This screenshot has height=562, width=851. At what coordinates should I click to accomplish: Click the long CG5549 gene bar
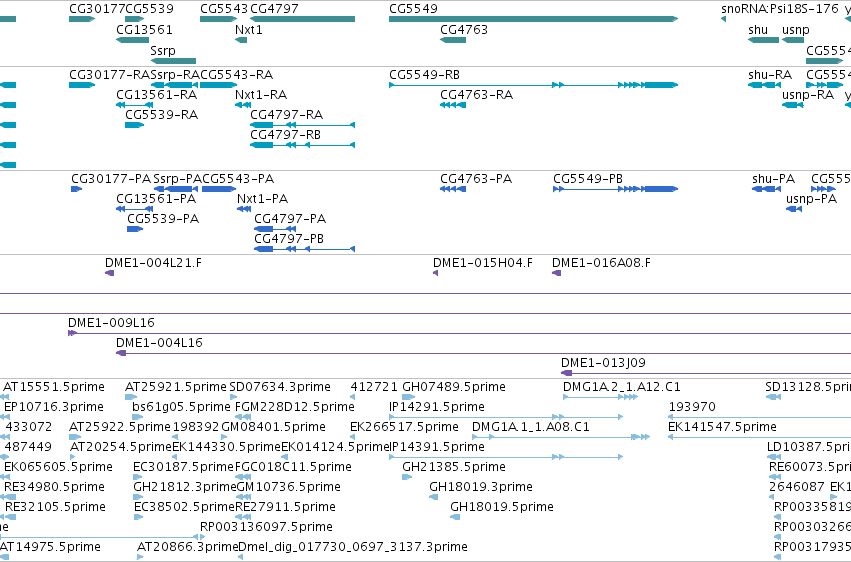(534, 19)
